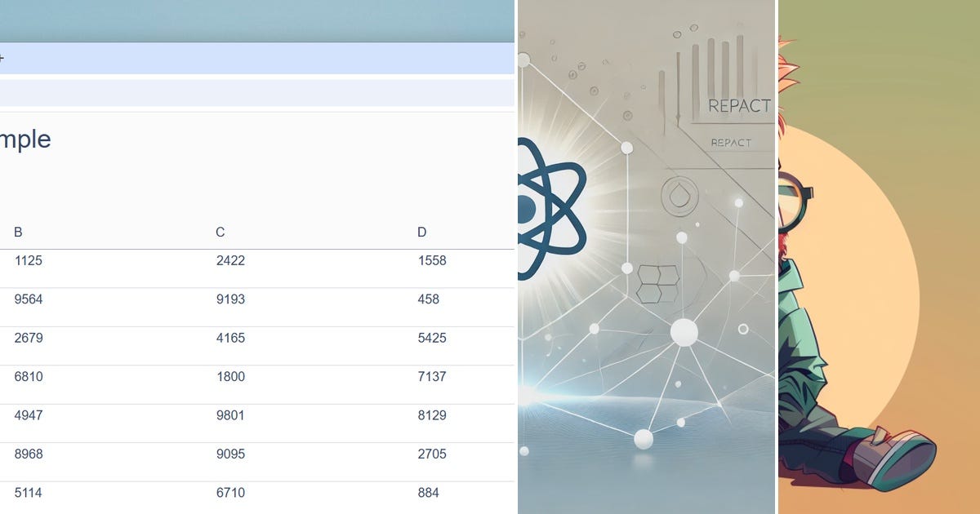Click column header B in the table
980x514 pixels.
18,233
